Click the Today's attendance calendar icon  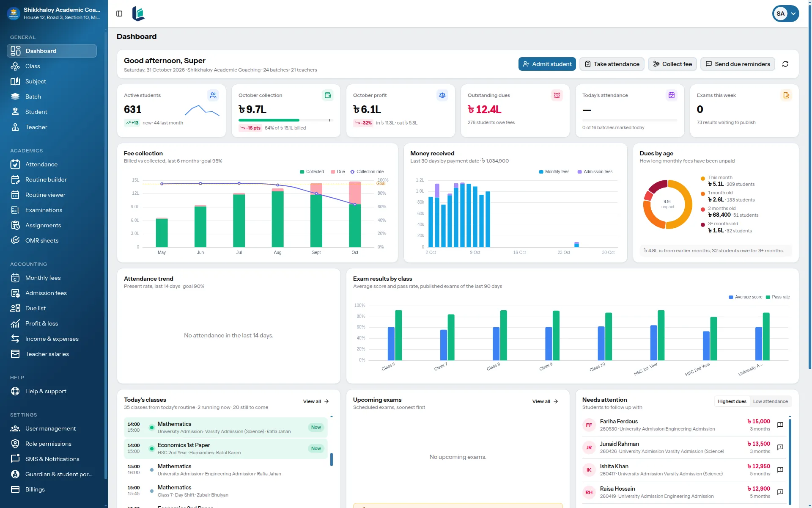[x=672, y=95]
